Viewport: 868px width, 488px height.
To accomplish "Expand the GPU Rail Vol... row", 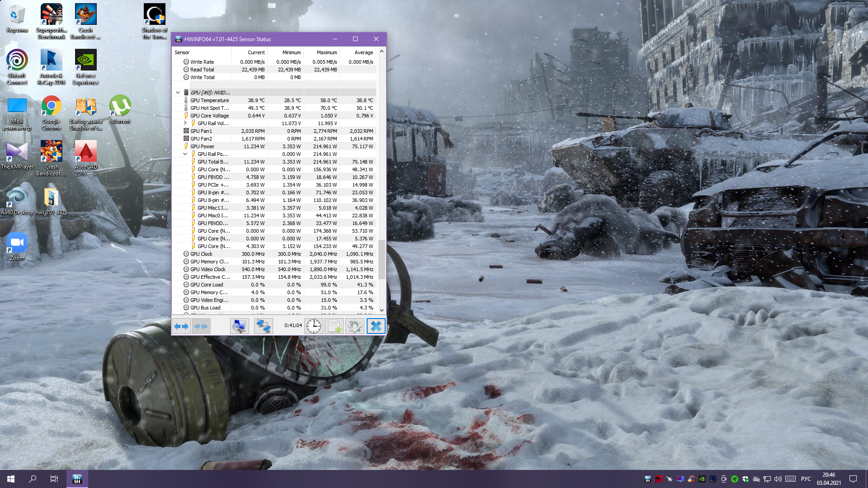I will 185,123.
